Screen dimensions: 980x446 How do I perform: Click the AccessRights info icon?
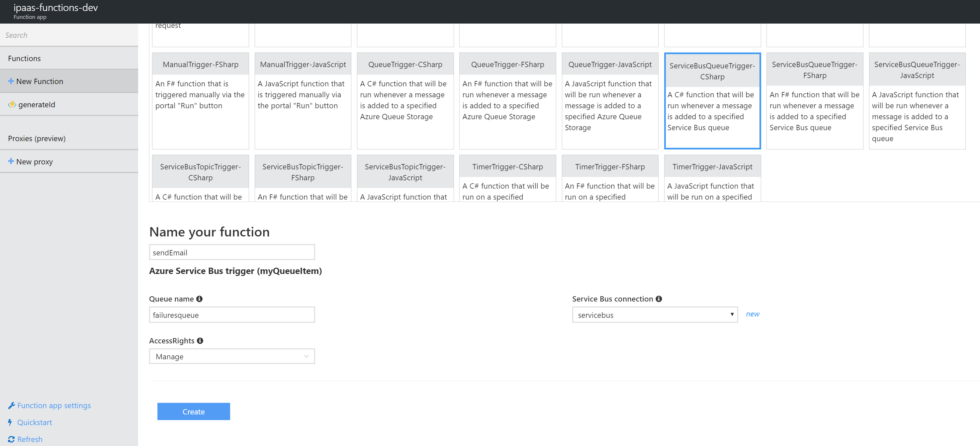coord(200,341)
